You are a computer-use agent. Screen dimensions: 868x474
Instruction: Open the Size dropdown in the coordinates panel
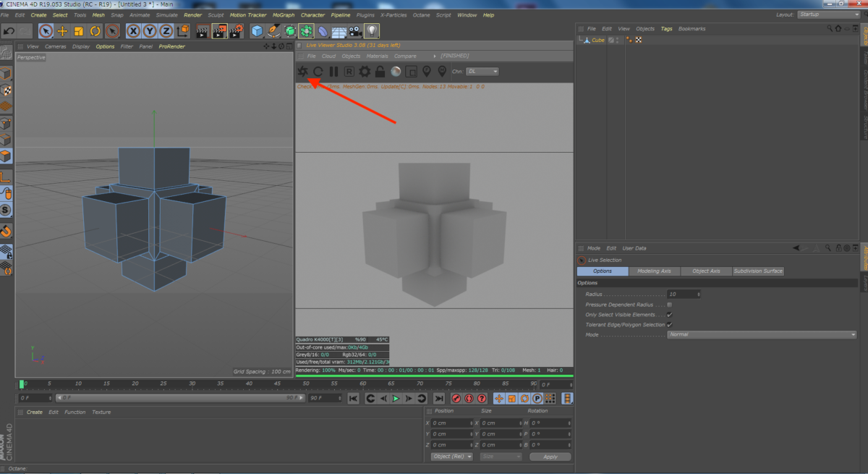[501, 457]
